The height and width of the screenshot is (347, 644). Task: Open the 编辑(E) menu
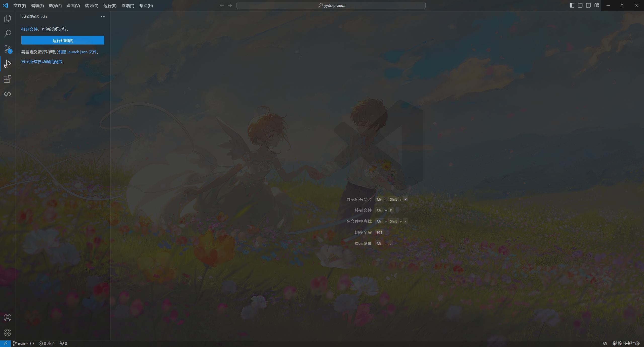click(37, 6)
